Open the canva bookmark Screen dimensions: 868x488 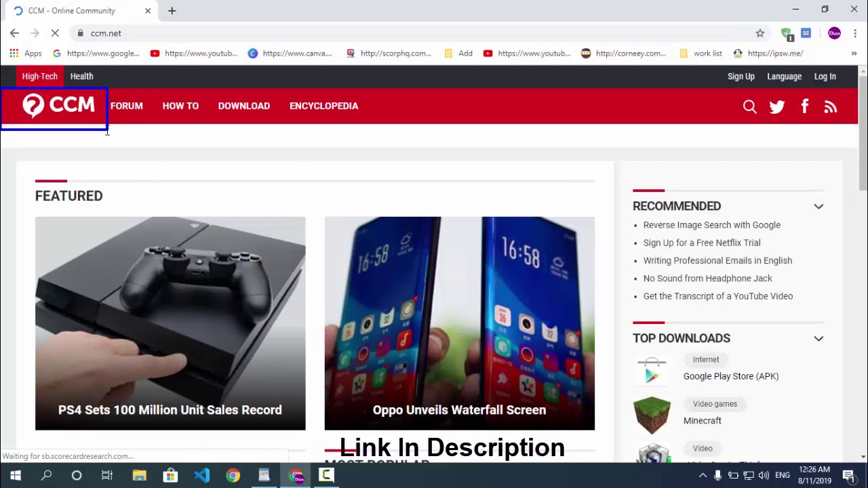click(290, 54)
